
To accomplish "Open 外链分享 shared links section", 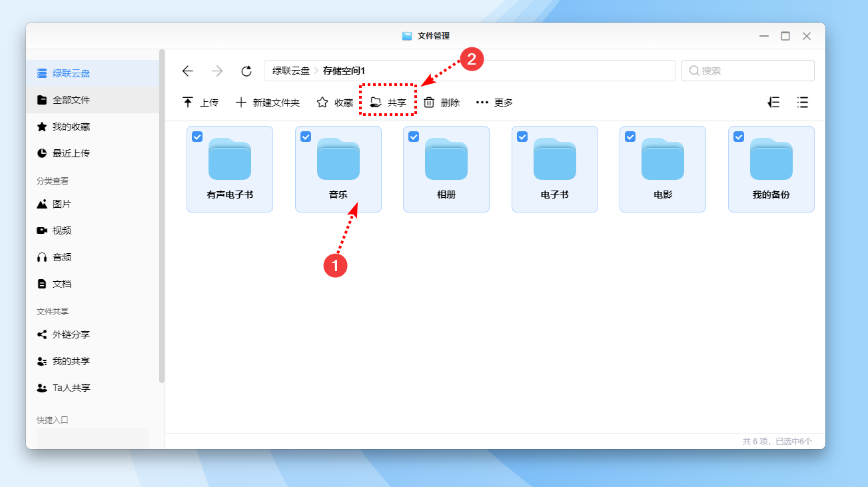I will click(x=71, y=334).
